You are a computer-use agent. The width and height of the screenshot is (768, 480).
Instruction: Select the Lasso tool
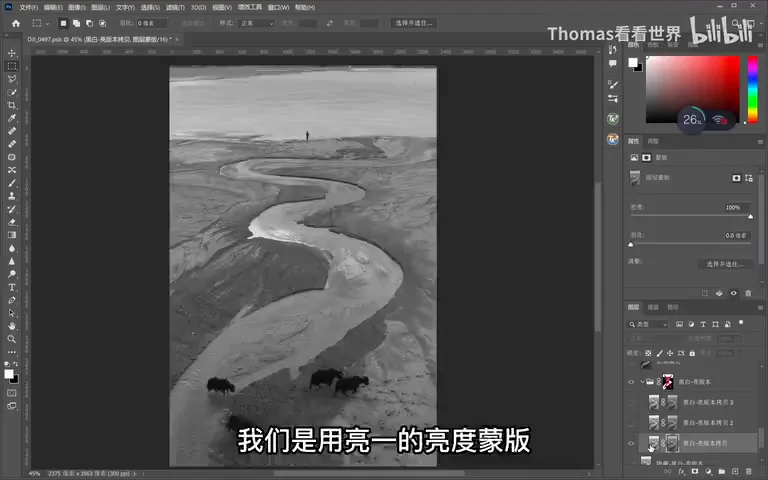click(x=12, y=79)
